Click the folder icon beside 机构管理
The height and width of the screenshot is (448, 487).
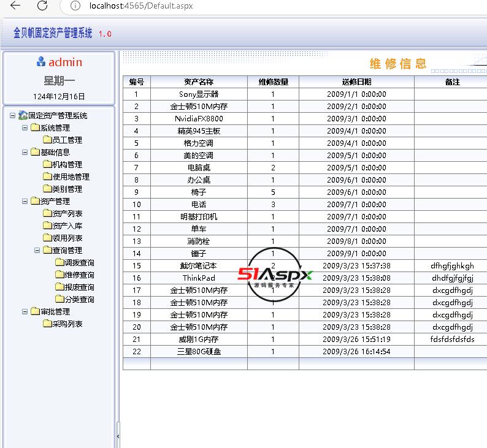pyautogui.click(x=47, y=164)
